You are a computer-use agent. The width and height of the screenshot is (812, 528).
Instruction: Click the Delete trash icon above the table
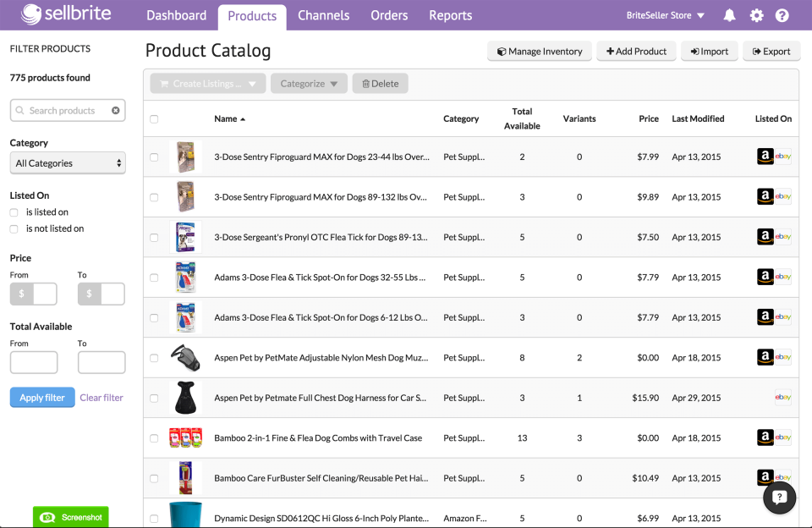click(x=367, y=83)
